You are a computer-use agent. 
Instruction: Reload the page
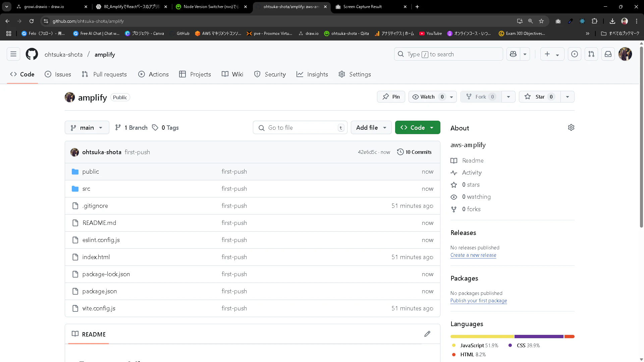pos(32,21)
